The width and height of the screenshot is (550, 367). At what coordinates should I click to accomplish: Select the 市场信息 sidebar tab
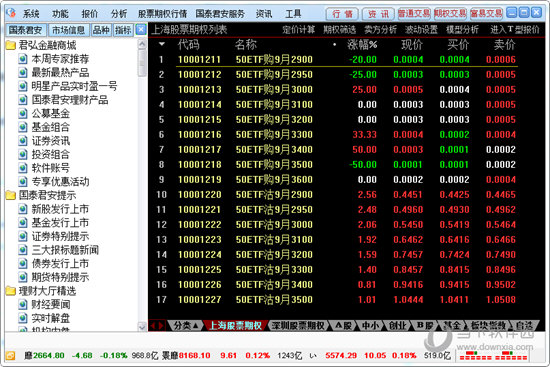pyautogui.click(x=68, y=30)
